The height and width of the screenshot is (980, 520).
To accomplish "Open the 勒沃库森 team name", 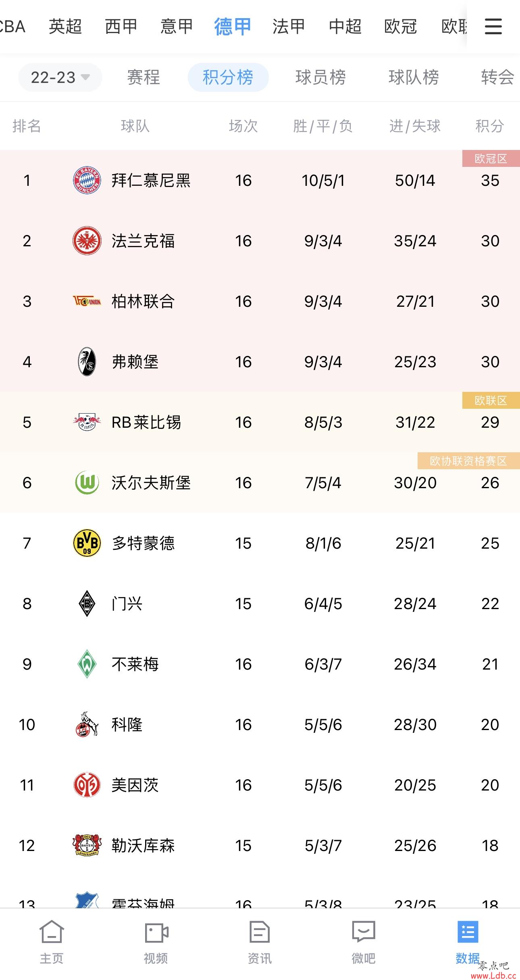I will click(143, 845).
